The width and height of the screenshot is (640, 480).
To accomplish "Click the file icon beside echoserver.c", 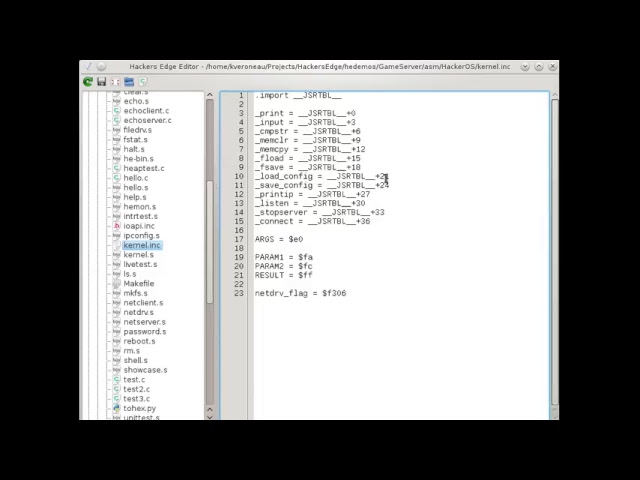I will pyautogui.click(x=116, y=120).
